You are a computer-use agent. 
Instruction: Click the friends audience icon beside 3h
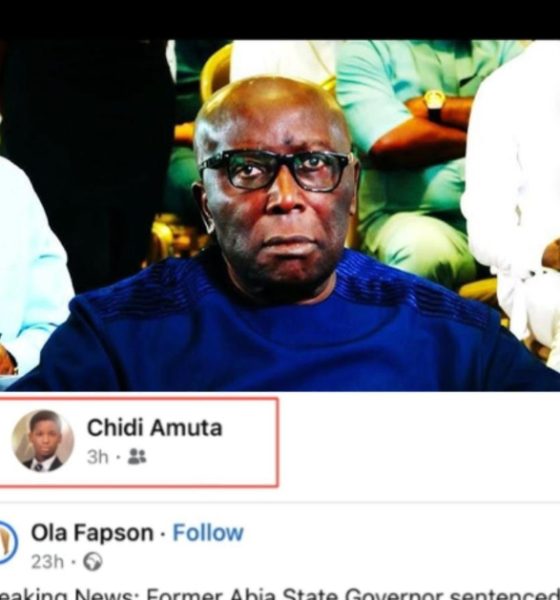(x=137, y=456)
